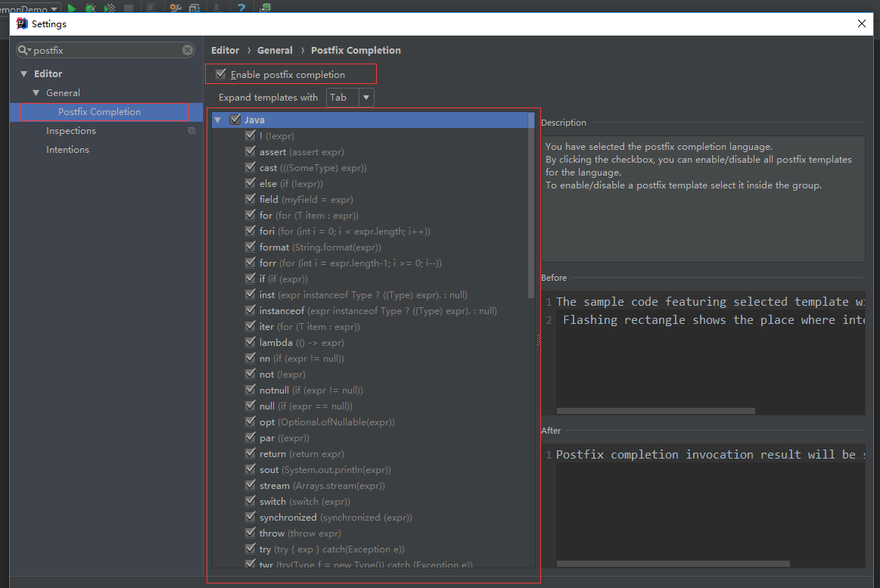Click the green Run button in IDE toolbar
This screenshot has width=880, height=588.
[72, 8]
